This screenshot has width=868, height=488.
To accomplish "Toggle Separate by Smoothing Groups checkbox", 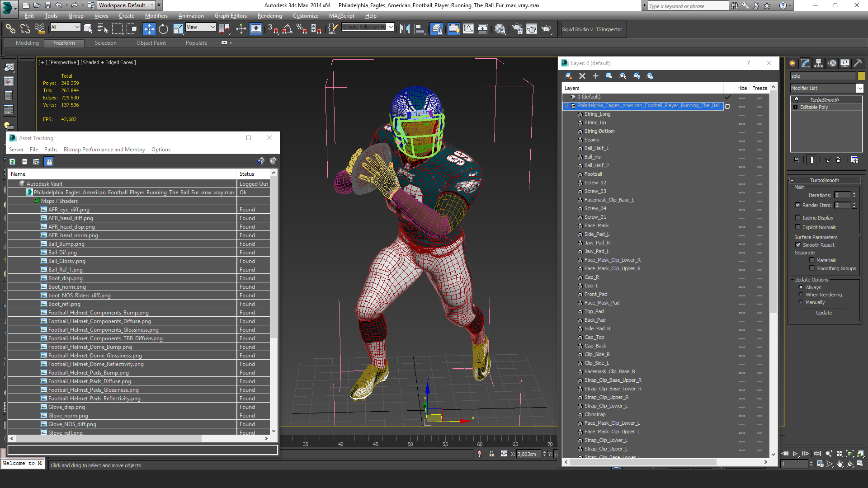I will pyautogui.click(x=812, y=268).
